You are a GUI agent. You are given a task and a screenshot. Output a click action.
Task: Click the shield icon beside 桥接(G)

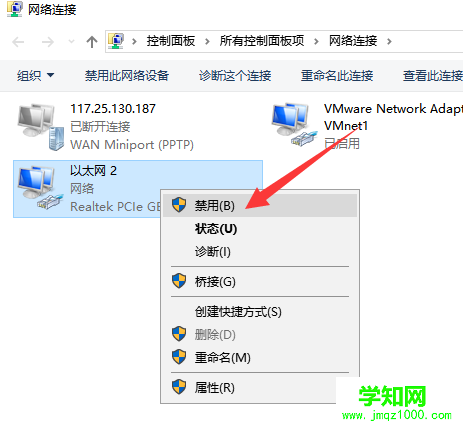click(x=179, y=281)
